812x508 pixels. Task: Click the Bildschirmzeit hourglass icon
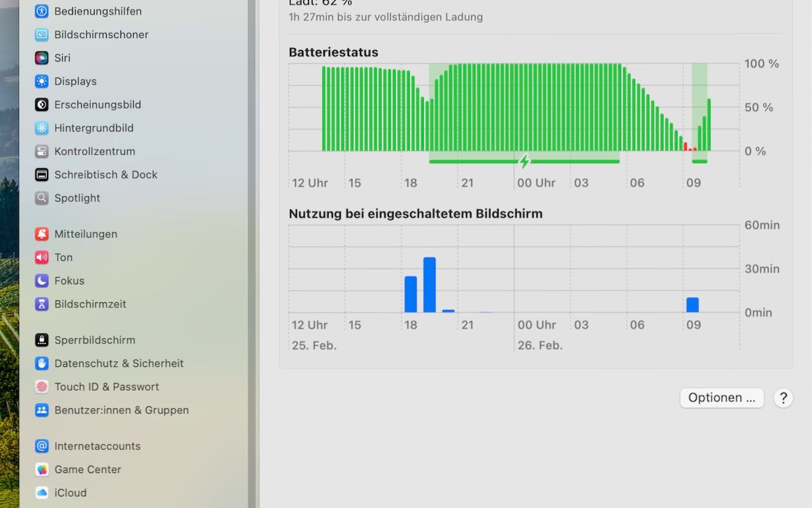42,304
